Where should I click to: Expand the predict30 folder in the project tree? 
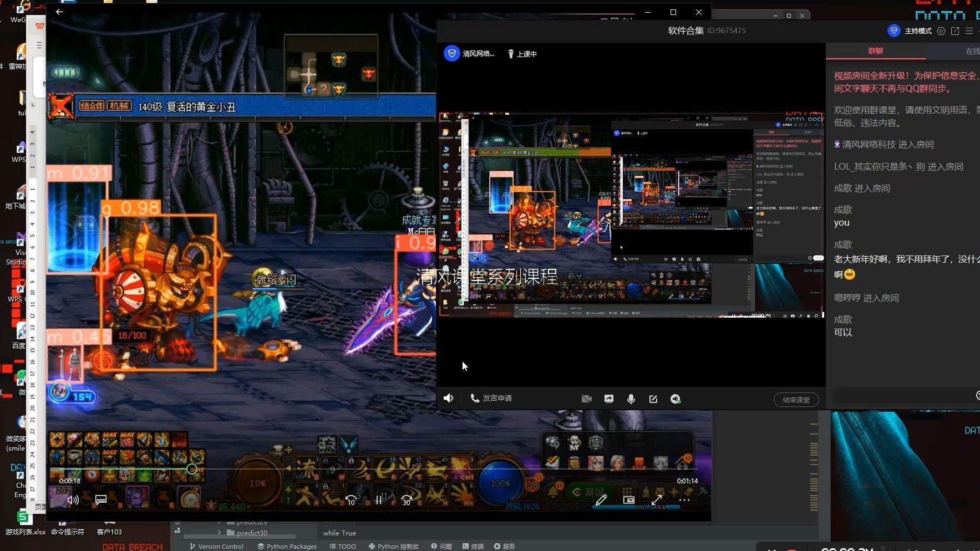click(220, 533)
